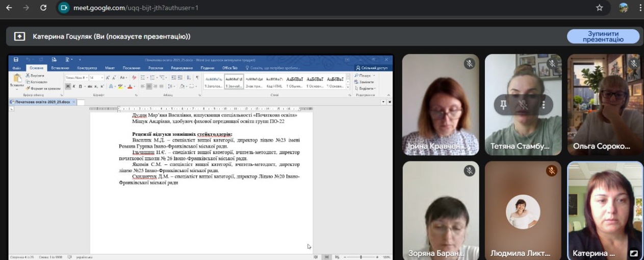644x260 pixels.
Task: Expand the styles gallery More arrow
Action: pyautogui.click(x=348, y=87)
